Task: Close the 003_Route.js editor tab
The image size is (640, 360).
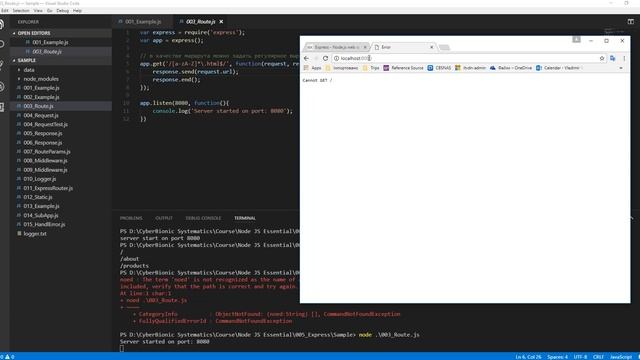Action: 221,22
